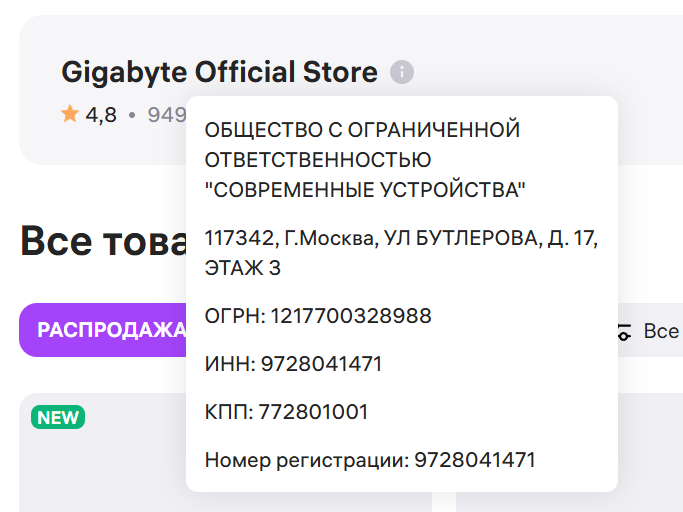
Task: Click the ИНН number line
Action: pos(293,364)
